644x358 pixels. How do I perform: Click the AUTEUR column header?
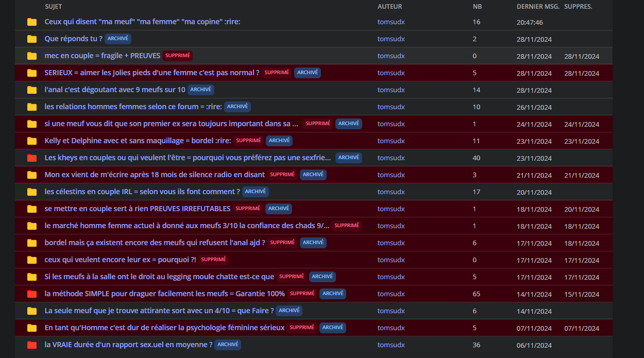(389, 7)
